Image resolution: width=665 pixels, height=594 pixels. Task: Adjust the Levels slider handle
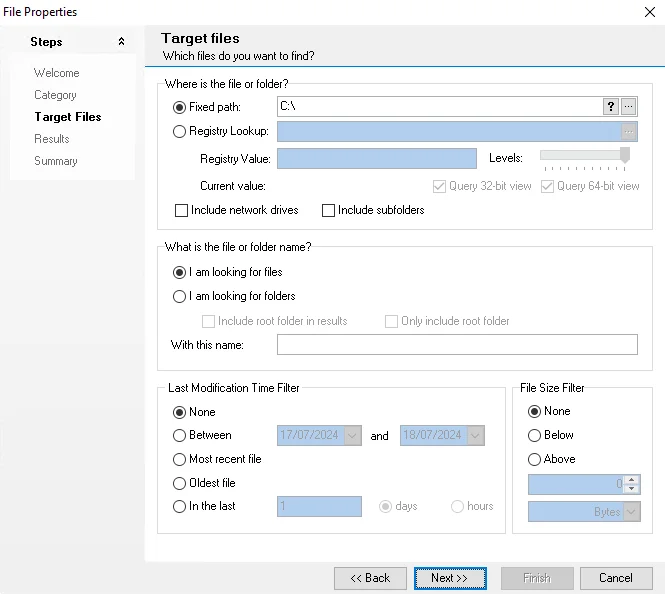tap(625, 155)
